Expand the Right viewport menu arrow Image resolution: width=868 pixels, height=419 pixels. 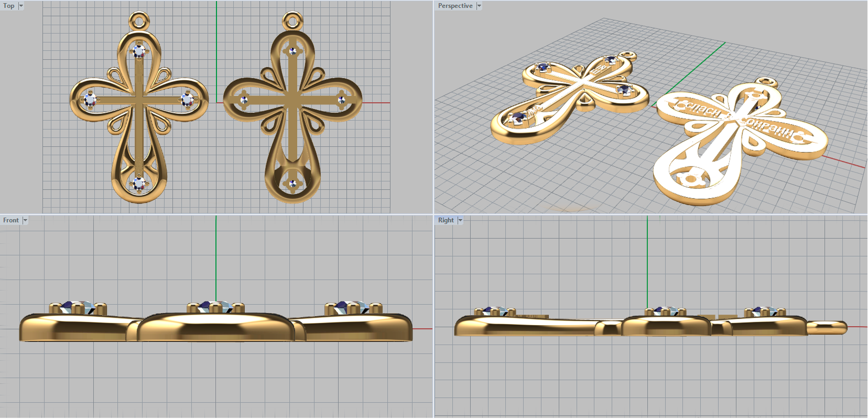[x=461, y=220]
